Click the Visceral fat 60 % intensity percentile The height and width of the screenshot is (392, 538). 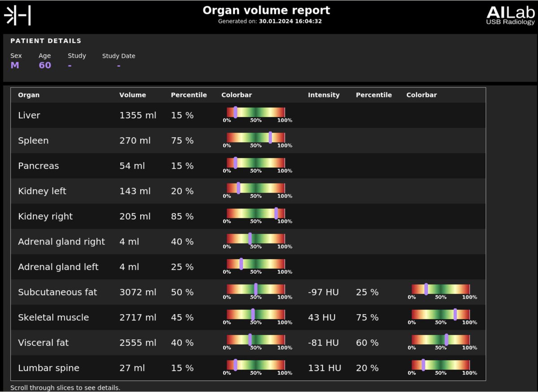click(x=367, y=343)
